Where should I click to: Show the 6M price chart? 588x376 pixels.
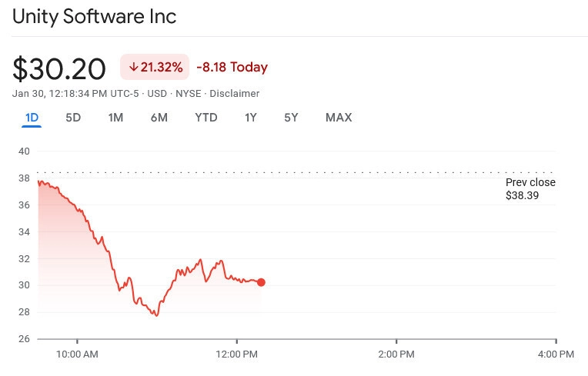(x=159, y=118)
